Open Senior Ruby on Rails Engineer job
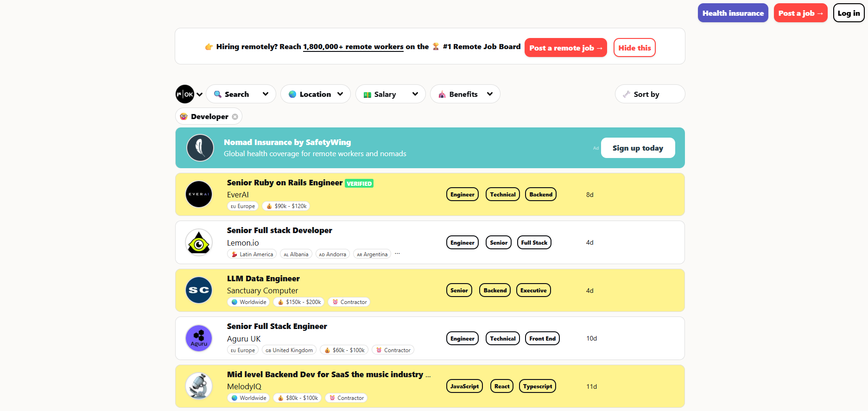Viewport: 868px width, 411px height. (x=285, y=183)
